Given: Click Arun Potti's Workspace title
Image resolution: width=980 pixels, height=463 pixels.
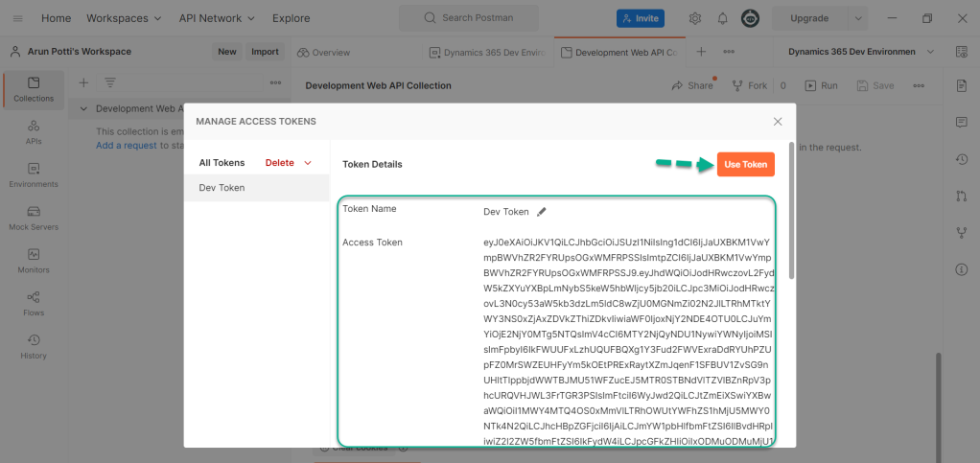Looking at the screenshot, I should [80, 52].
